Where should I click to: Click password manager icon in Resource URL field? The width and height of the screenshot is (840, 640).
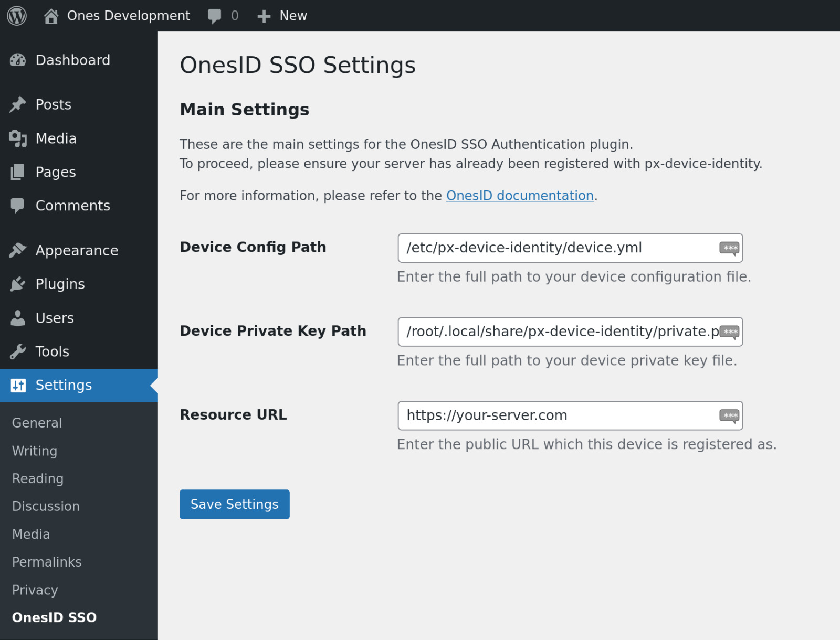click(x=729, y=416)
